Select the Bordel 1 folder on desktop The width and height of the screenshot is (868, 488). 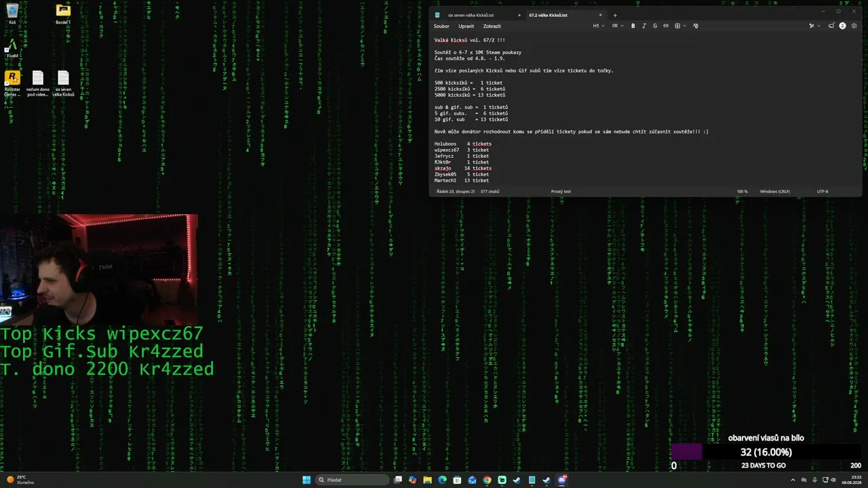click(x=63, y=14)
